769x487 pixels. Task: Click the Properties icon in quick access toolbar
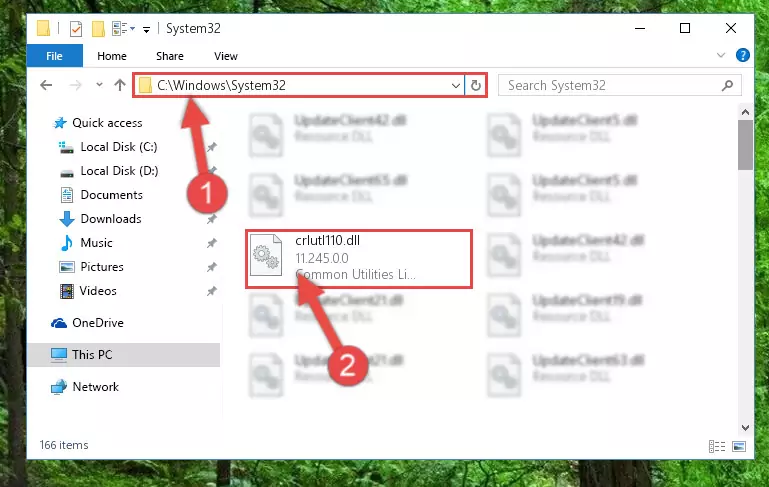76,29
